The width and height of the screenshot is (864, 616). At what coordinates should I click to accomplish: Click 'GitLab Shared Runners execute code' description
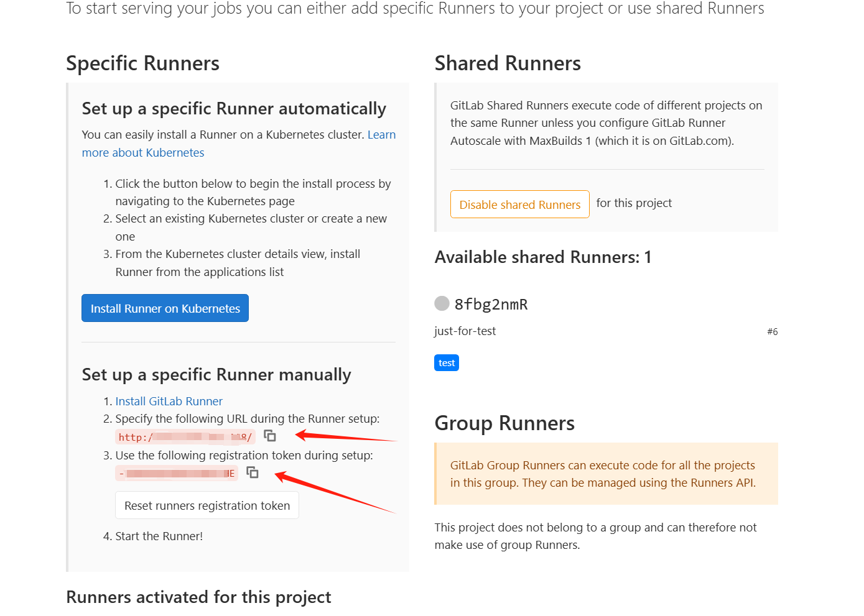[x=606, y=123]
